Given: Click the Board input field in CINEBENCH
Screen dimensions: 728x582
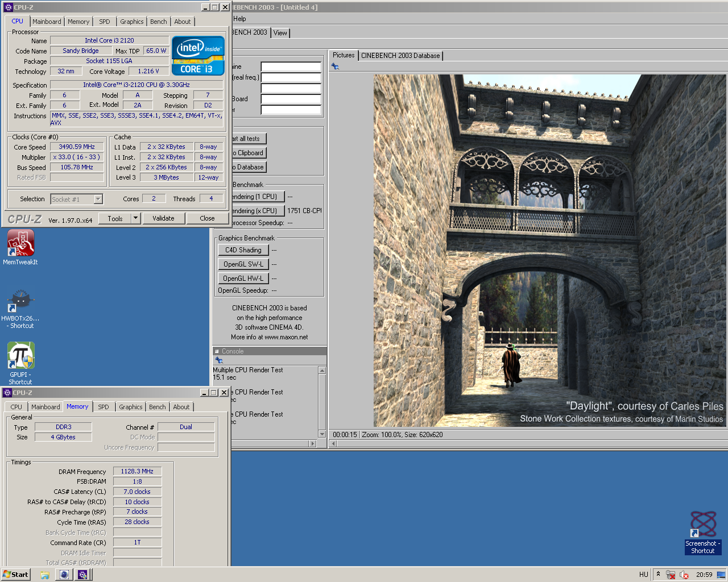Looking at the screenshot, I should click(x=291, y=99).
